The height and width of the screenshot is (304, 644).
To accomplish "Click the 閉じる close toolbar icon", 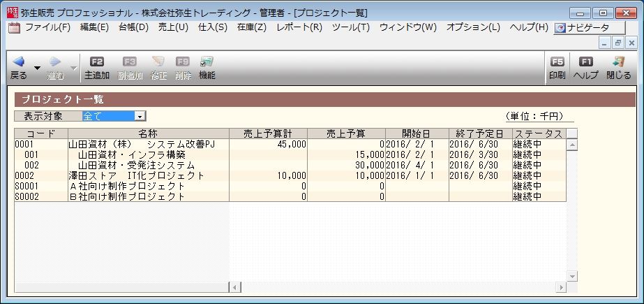I will click(619, 68).
